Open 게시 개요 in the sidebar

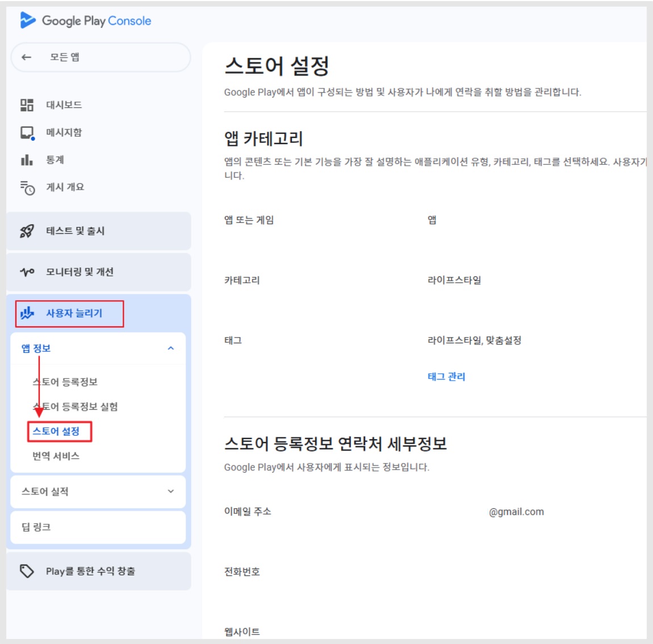(x=65, y=187)
